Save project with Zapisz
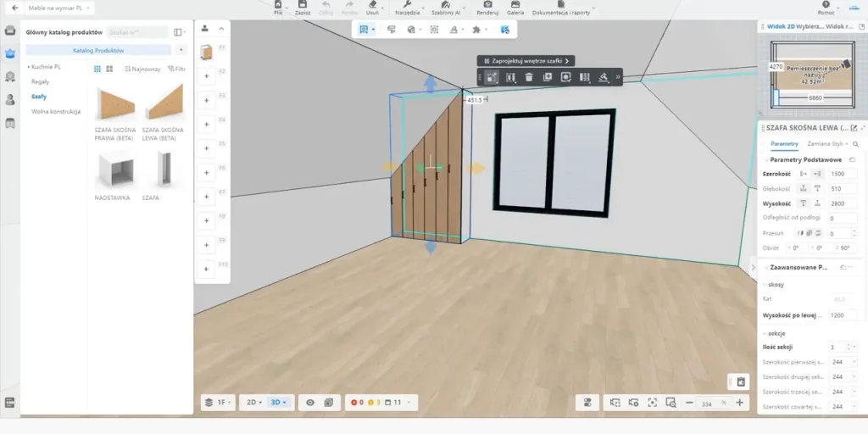The width and height of the screenshot is (868, 434). [x=303, y=8]
